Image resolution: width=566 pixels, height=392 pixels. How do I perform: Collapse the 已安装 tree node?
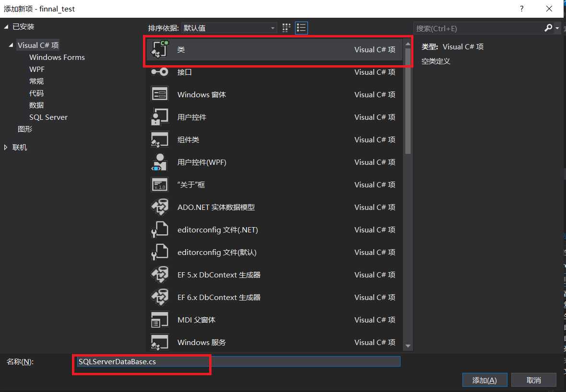(x=6, y=26)
